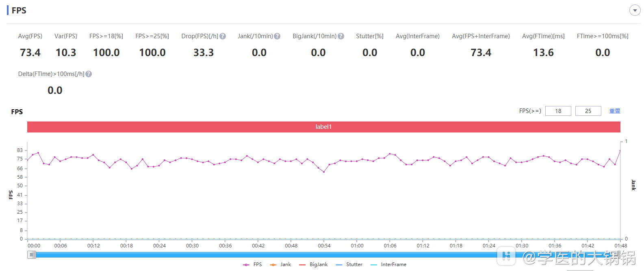Click the Avg(FTime)[ms] metric label
The height and width of the screenshot is (271, 644).
544,36
